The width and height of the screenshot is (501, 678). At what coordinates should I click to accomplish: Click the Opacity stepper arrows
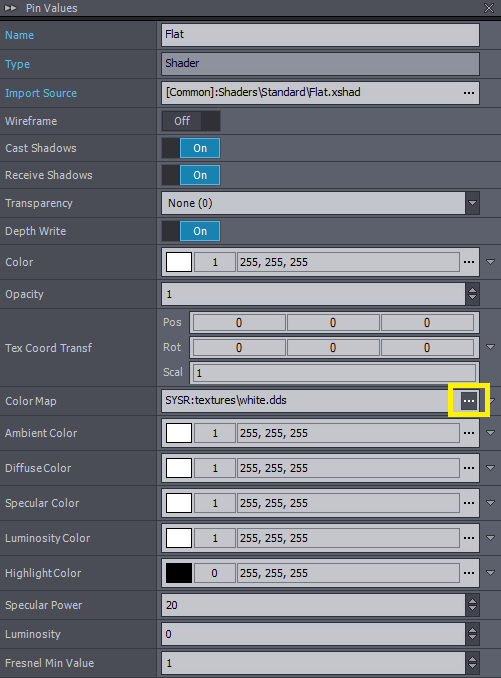point(472,294)
